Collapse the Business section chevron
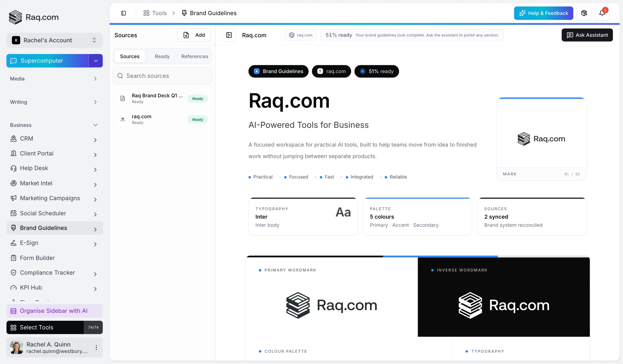The height and width of the screenshot is (364, 623). (x=95, y=125)
